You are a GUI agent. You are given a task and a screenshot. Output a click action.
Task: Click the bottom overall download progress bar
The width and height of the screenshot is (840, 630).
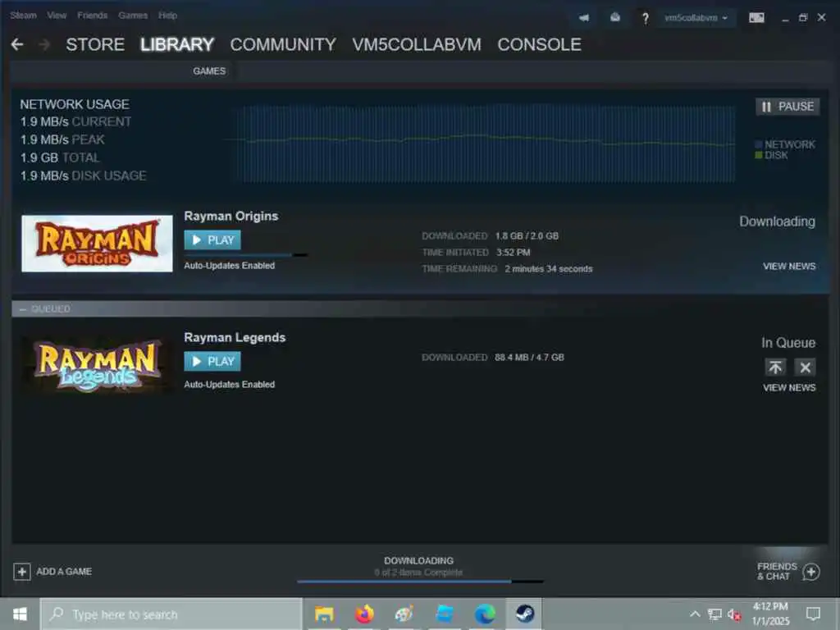click(421, 582)
